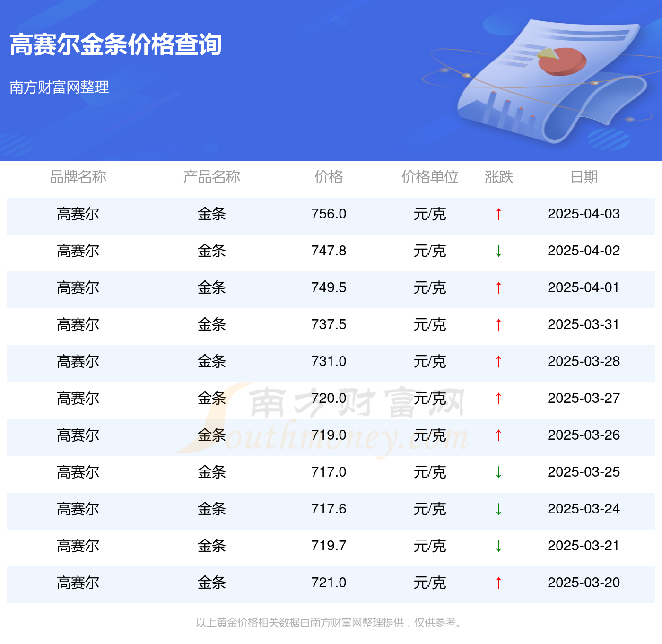This screenshot has height=644, width=662.
Task: Click 元/克 in the 2025-03-25 row
Action: (x=430, y=472)
